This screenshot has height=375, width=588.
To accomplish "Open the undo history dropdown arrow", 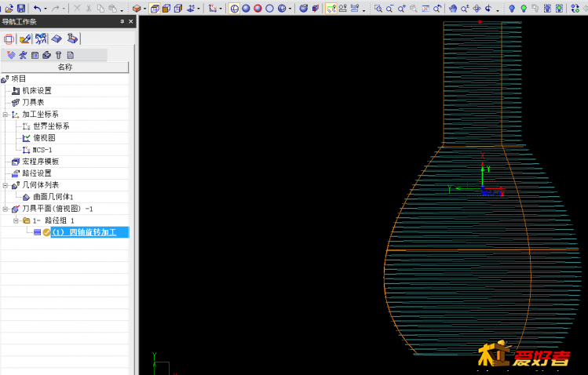I will (x=46, y=9).
